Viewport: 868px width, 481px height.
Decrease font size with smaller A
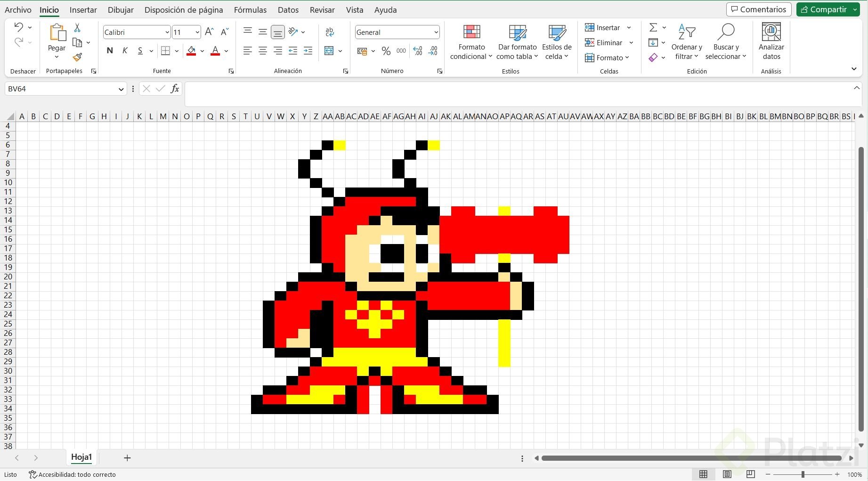click(225, 32)
